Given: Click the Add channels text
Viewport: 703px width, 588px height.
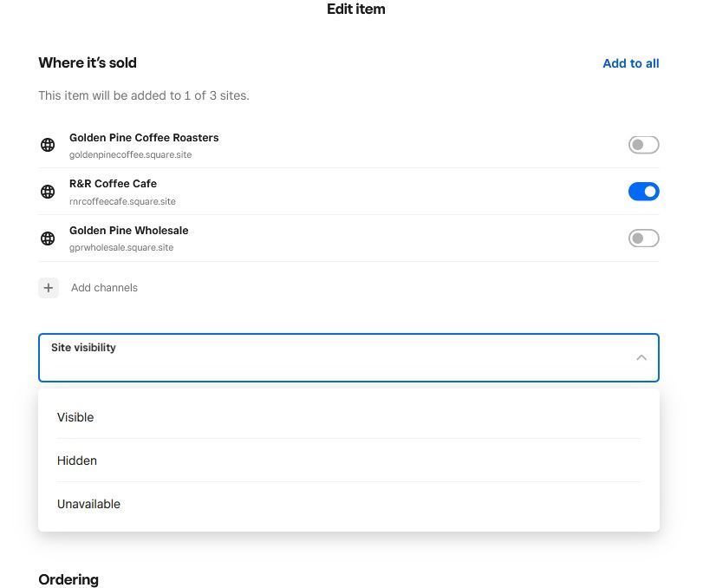Looking at the screenshot, I should pos(104,288).
